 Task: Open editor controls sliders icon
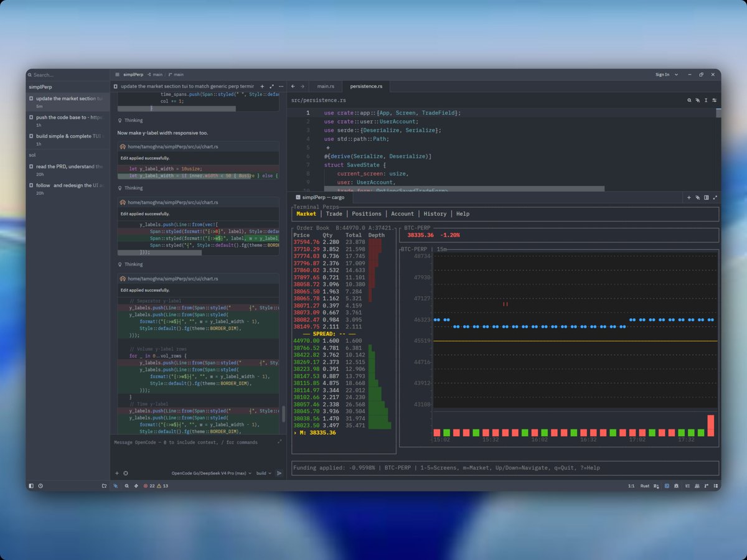click(714, 100)
